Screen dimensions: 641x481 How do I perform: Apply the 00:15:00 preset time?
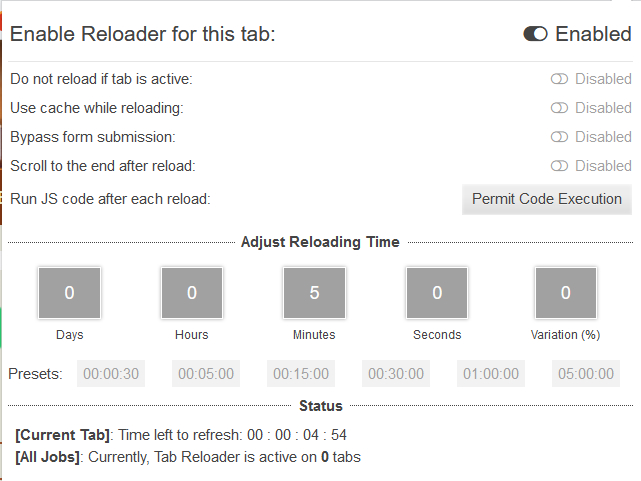coord(301,374)
